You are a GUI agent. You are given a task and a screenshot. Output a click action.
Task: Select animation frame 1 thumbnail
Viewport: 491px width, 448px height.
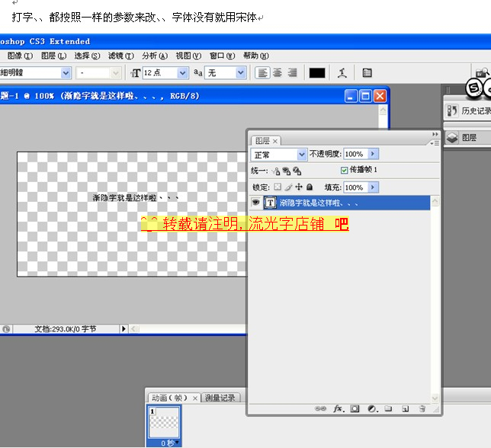[164, 422]
